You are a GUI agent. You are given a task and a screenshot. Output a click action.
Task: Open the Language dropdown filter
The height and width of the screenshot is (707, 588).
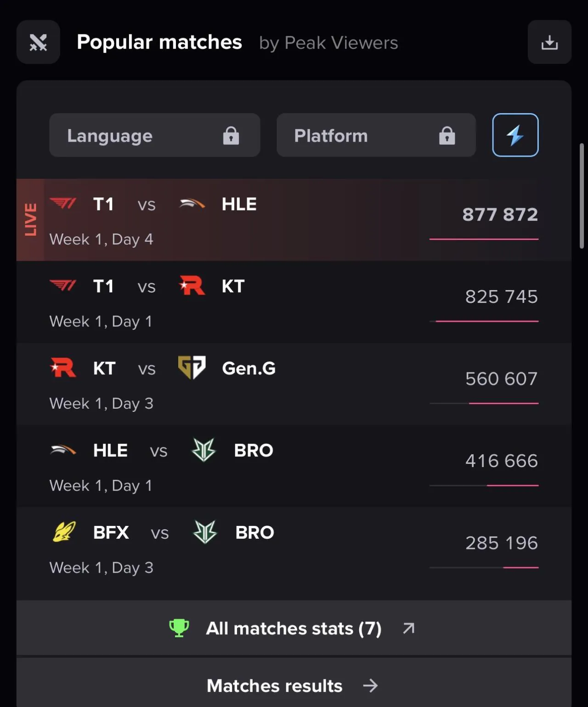coord(154,135)
